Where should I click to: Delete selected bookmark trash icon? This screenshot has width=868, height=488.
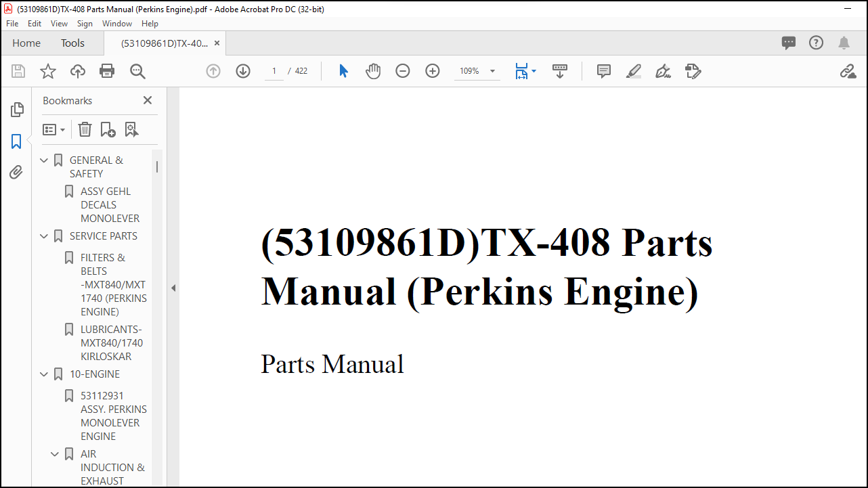click(x=85, y=129)
